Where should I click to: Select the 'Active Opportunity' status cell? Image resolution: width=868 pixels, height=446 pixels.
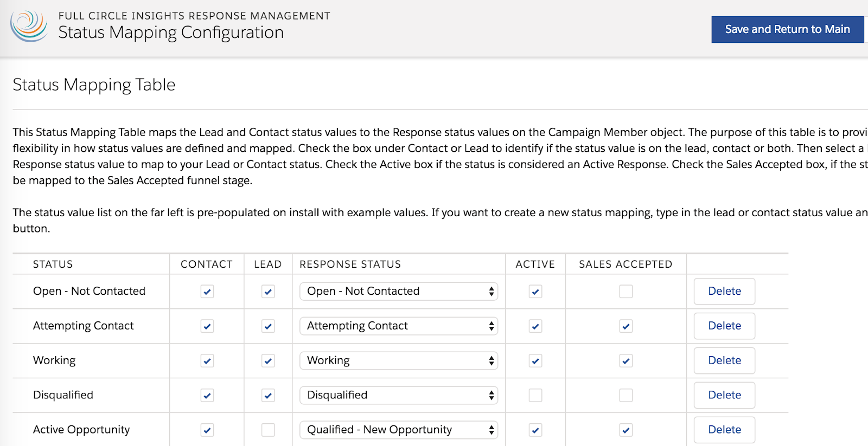pos(81,430)
